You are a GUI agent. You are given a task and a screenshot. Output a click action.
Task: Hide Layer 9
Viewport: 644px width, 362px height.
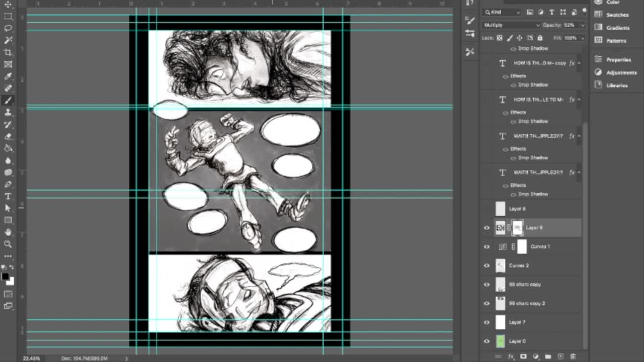(x=487, y=228)
